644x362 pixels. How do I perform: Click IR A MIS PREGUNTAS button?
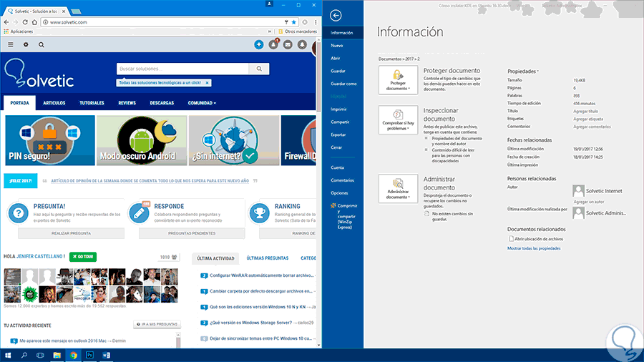(157, 324)
